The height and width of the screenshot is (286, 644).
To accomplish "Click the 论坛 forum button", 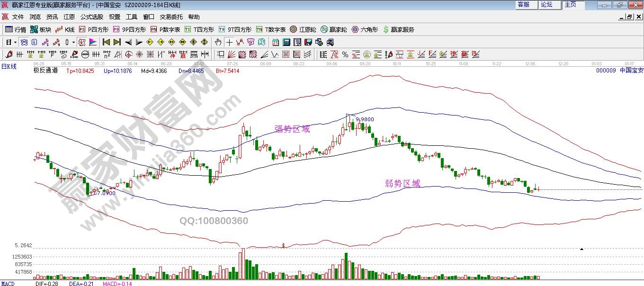I will point(548,5).
